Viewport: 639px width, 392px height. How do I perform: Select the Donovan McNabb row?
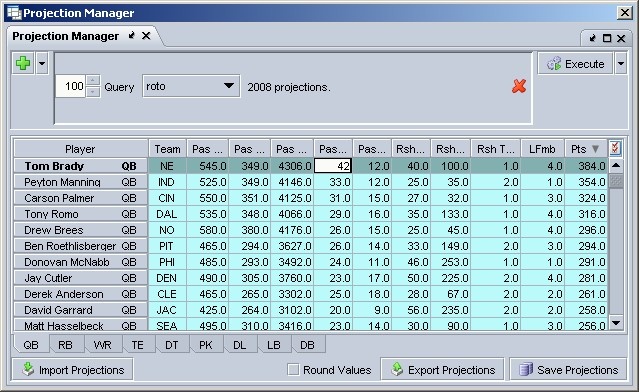pyautogui.click(x=311, y=262)
